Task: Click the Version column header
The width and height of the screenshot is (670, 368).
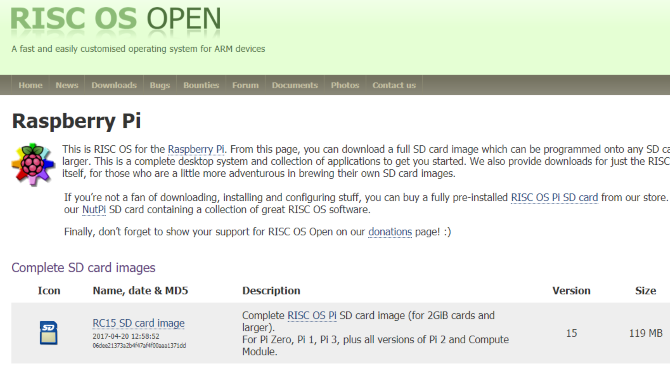Action: [x=571, y=291]
